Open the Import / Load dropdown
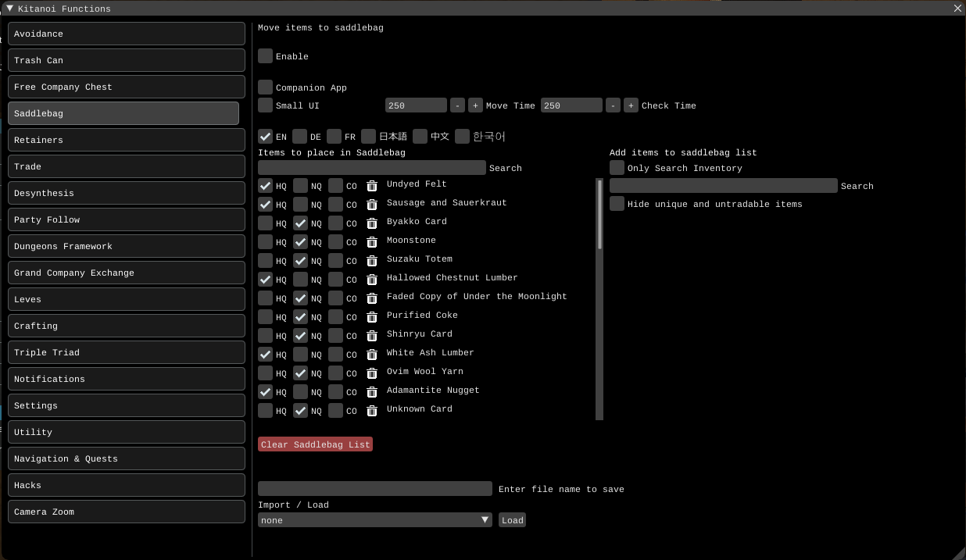 click(375, 520)
